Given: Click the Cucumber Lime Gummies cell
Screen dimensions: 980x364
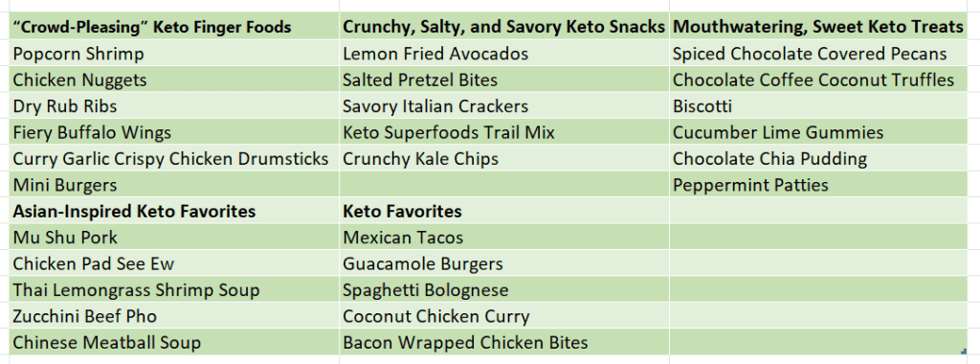Looking at the screenshot, I should click(819, 132).
